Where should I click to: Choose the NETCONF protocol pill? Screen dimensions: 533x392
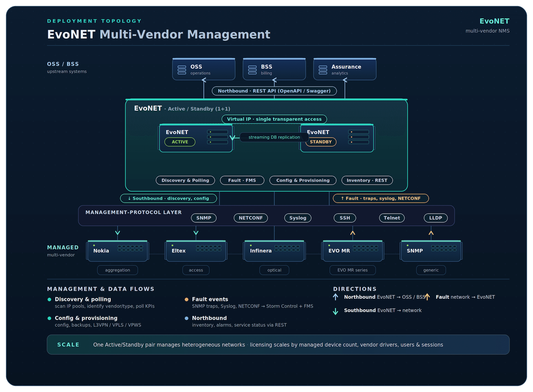pos(251,218)
